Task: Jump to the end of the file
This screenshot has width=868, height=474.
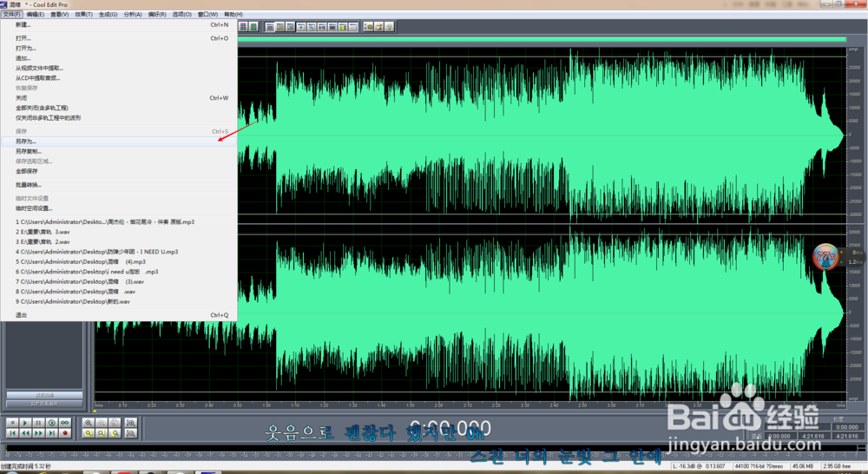Action: [51, 433]
